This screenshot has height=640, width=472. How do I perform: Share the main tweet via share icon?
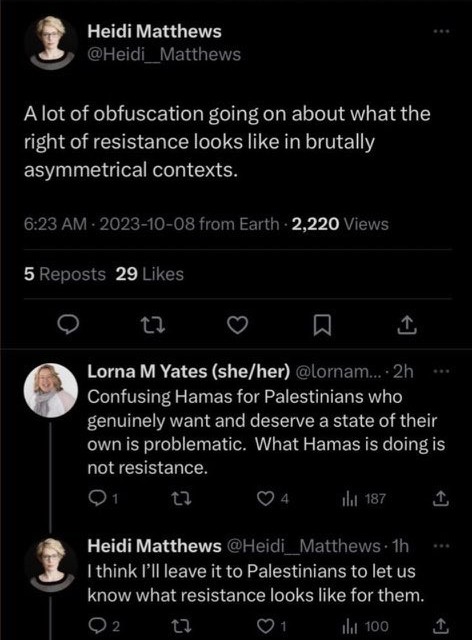407,325
